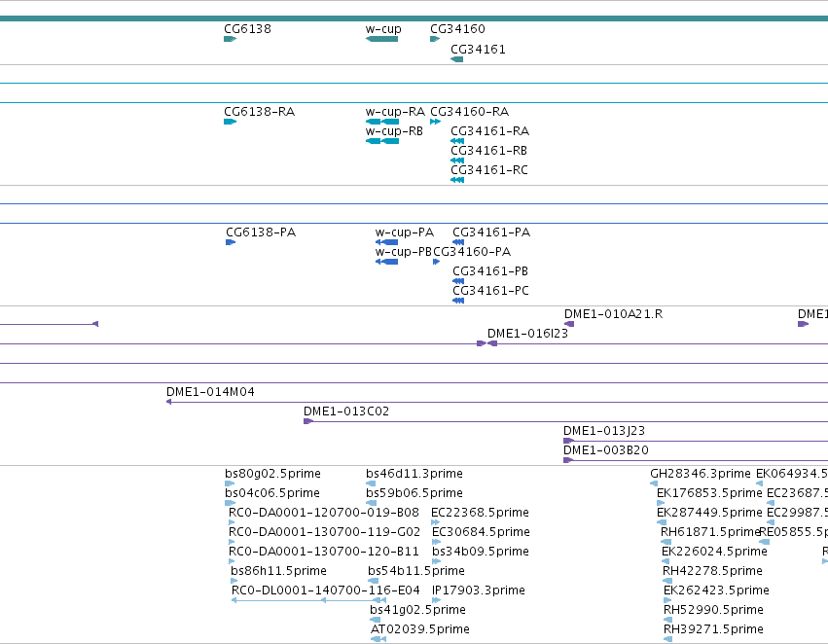
Task: Click the bs86h11.5prime EST label
Action: coord(279,572)
